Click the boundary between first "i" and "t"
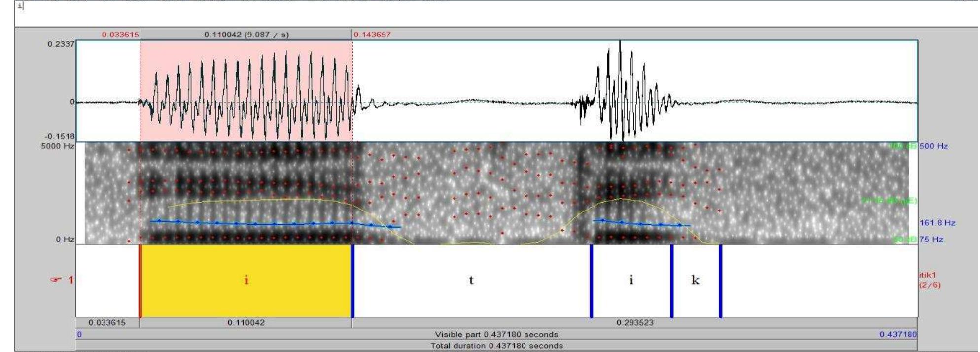Image resolution: width=980 pixels, height=352 pixels. click(x=353, y=281)
